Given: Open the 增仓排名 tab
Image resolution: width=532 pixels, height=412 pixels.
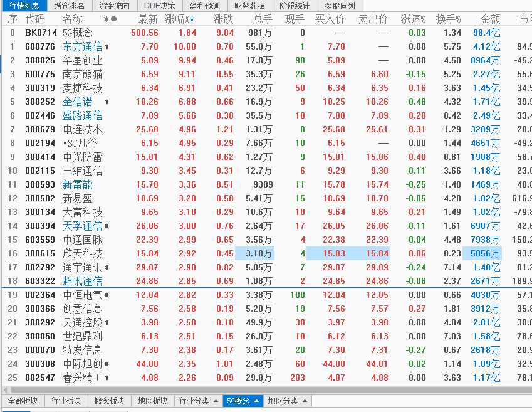Looking at the screenshot, I should [x=69, y=6].
